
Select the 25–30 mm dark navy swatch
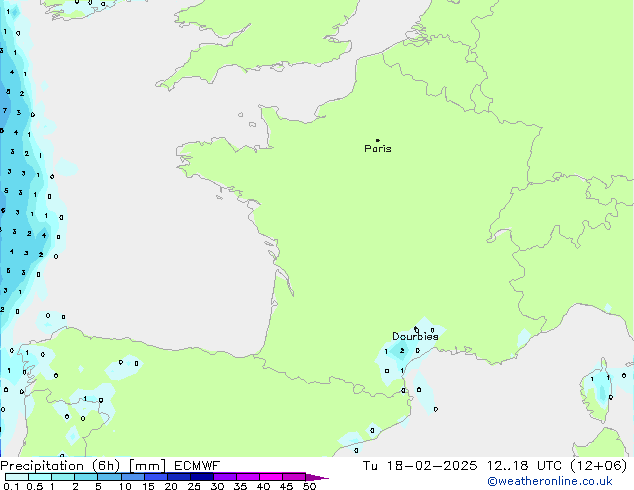tap(201, 477)
